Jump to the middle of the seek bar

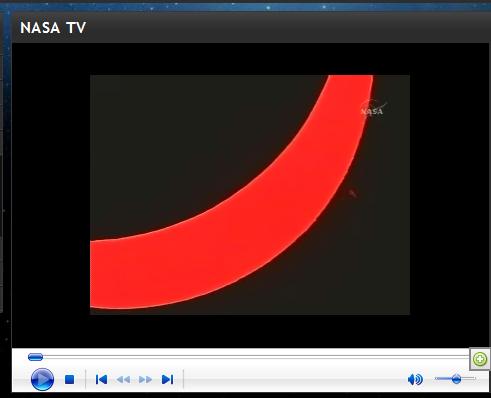[x=249, y=357]
